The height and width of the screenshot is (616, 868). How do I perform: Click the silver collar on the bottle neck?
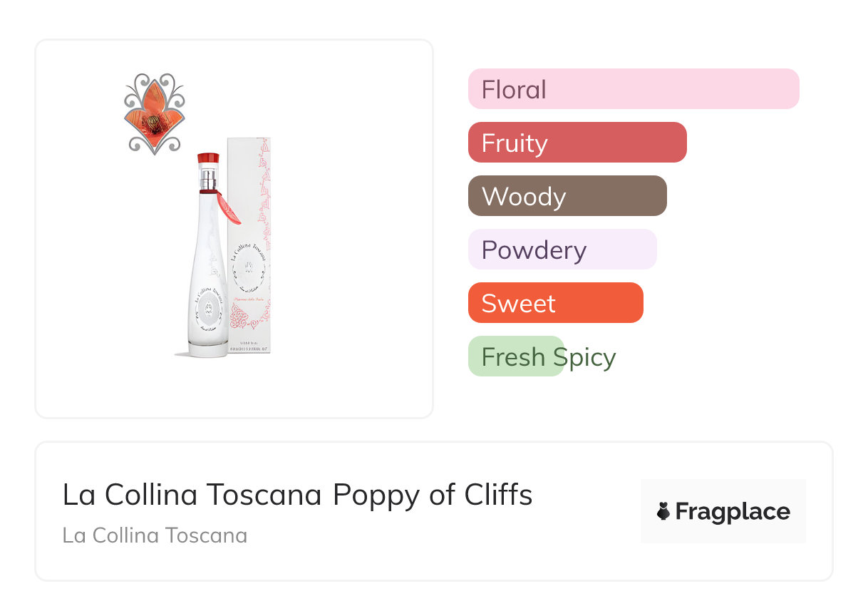pyautogui.click(x=207, y=180)
